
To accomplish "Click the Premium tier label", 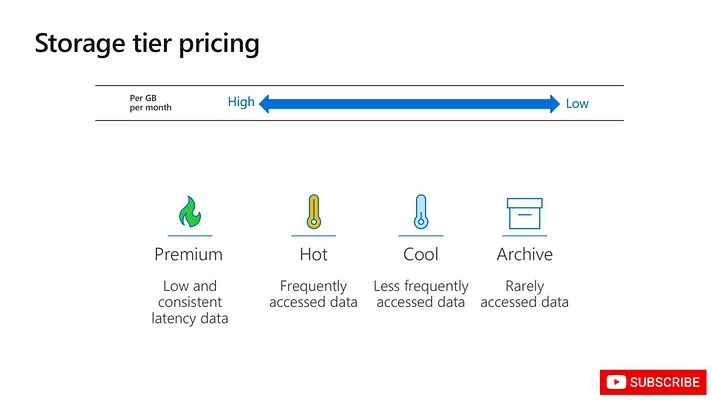I will (x=188, y=254).
